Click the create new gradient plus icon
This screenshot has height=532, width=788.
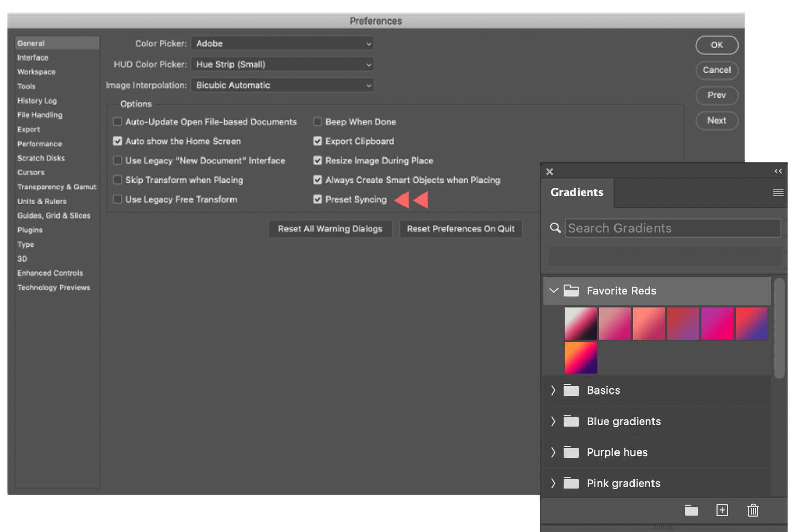click(722, 510)
